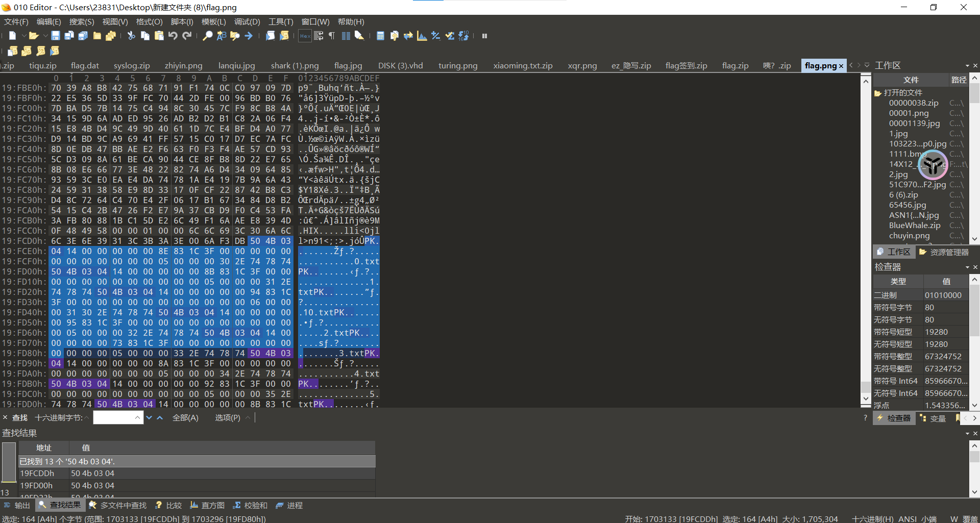This screenshot has height=523, width=980.
Task: Click the Find in Files icon
Action: coord(235,36)
